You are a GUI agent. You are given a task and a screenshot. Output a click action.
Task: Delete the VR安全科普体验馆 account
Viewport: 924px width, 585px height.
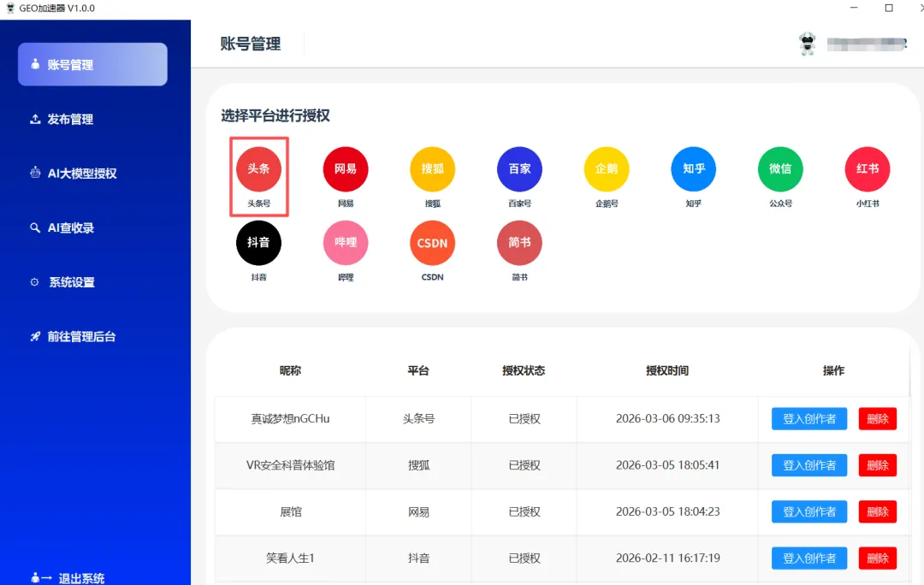878,465
